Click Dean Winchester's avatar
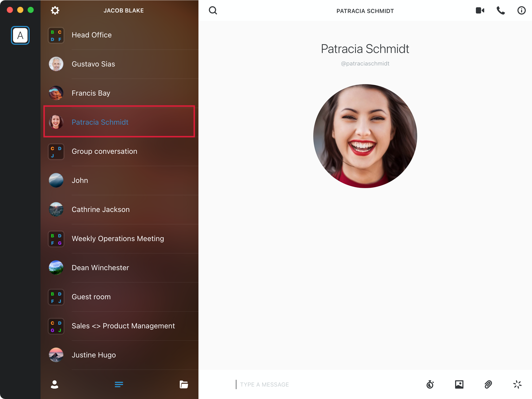The image size is (532, 399). [56, 268]
